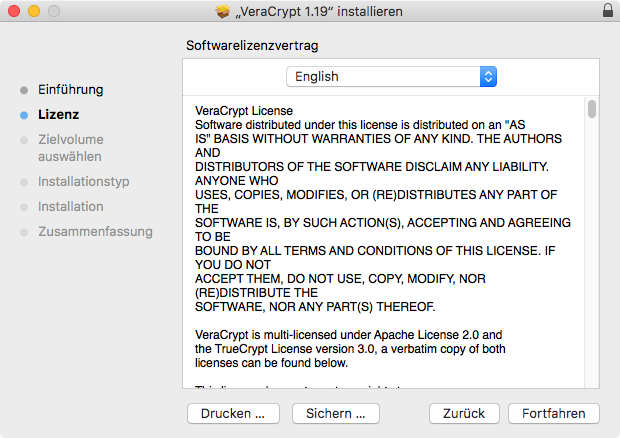620x438 pixels.
Task: Click the Zielvolume auswählen step
Action: (70, 148)
